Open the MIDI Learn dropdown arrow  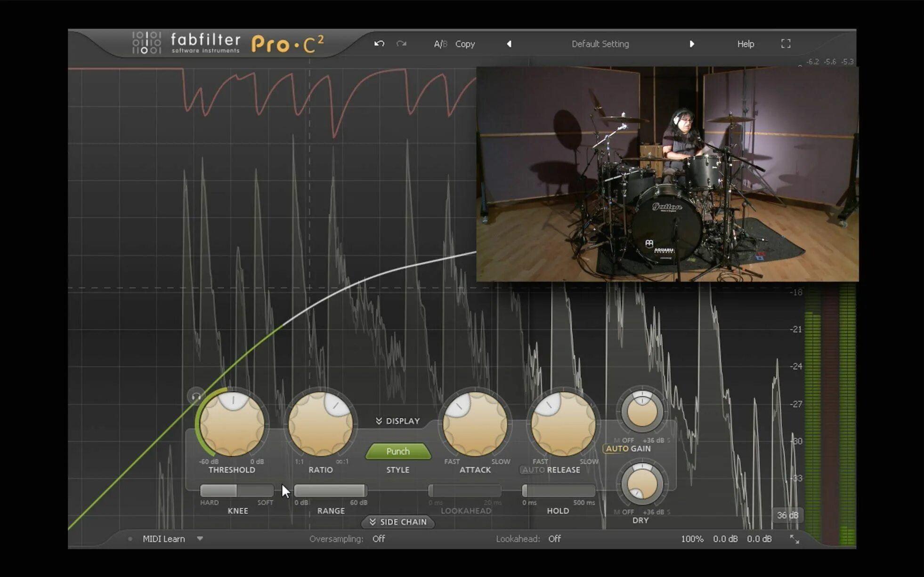coord(200,538)
